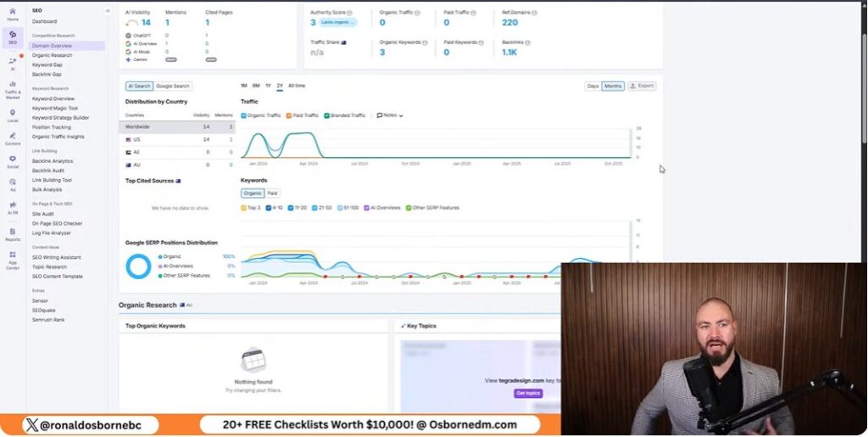Switch chart granularity to Months
868x437 pixels.
coord(613,86)
